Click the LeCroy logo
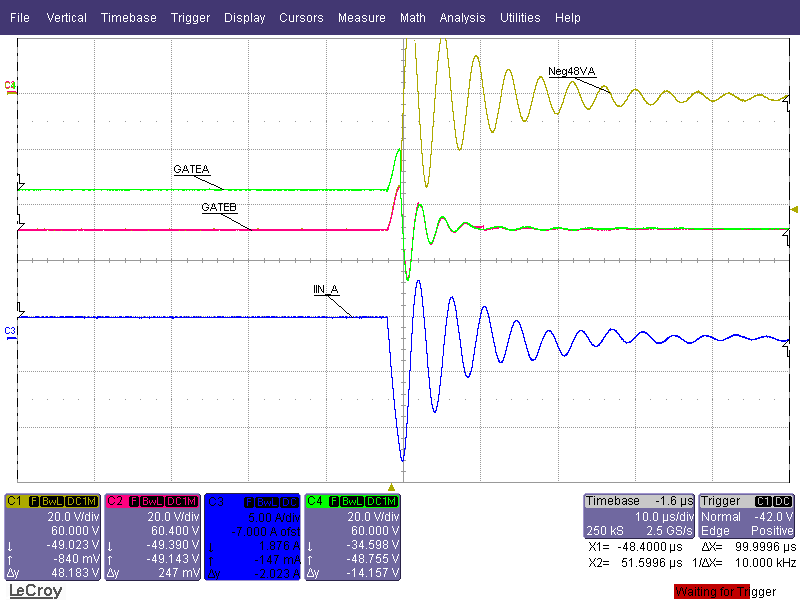 pos(35,591)
